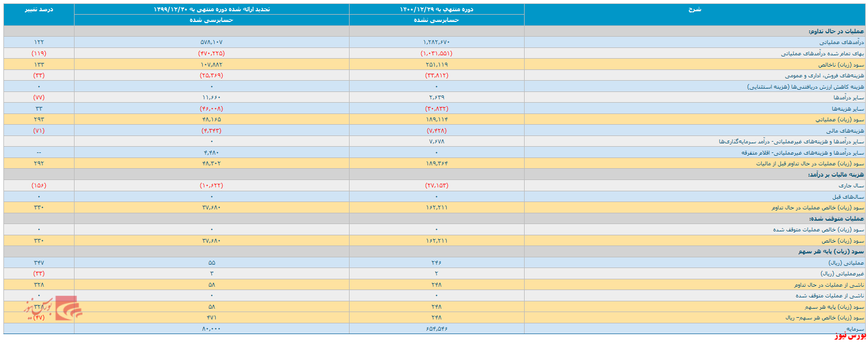Click row label 'درآمدهای عملیاتی'
Viewport: 868px width, 342px height.
pyautogui.click(x=842, y=42)
